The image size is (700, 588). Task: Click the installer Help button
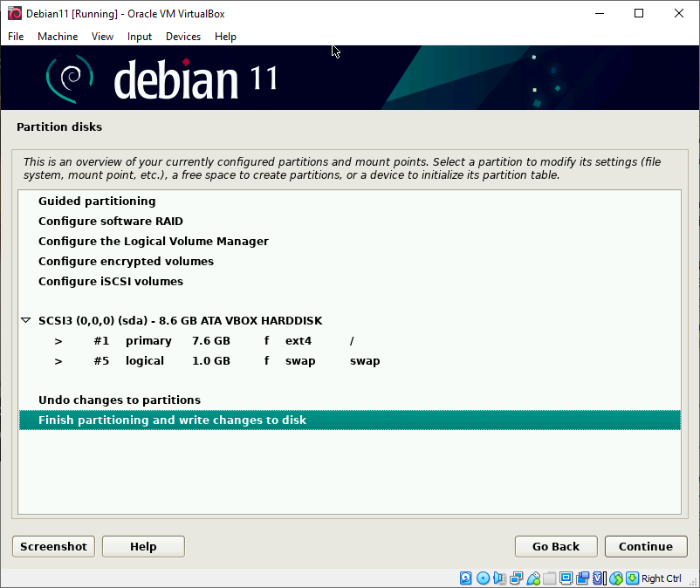pyautogui.click(x=143, y=546)
